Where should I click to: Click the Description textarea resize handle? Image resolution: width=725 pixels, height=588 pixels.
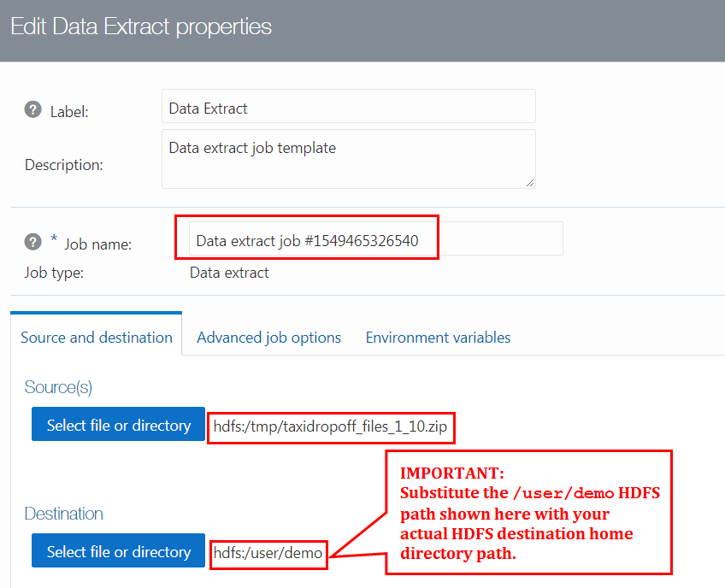point(530,183)
